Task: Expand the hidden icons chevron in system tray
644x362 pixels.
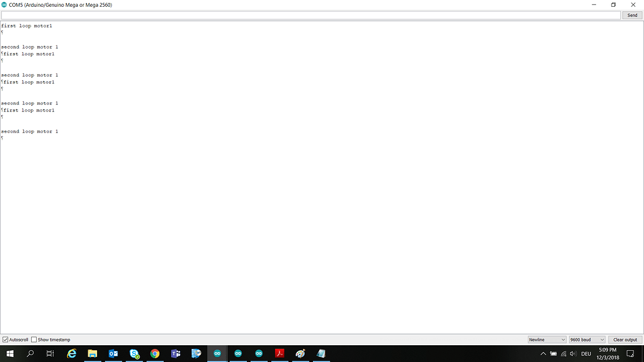Action: (543, 353)
